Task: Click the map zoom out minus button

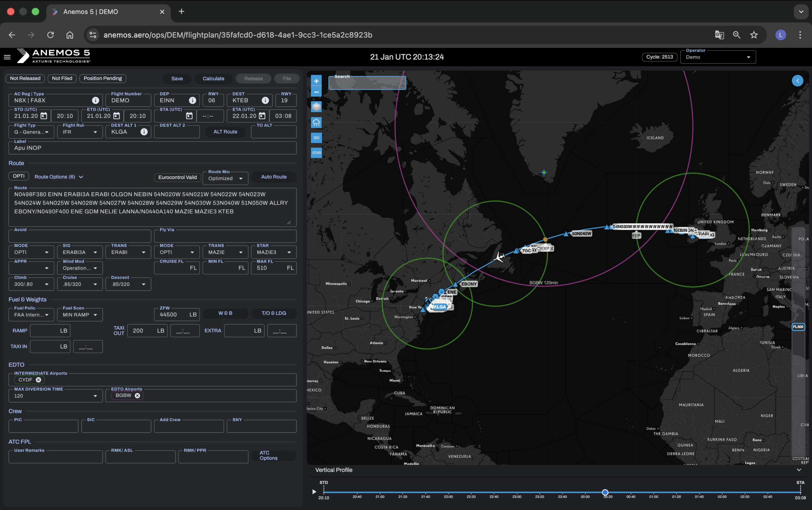Action: (316, 92)
